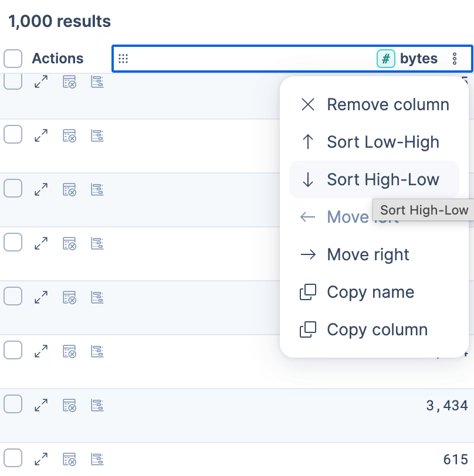Click Copy column menu option
The height and width of the screenshot is (476, 474).
tap(374, 329)
